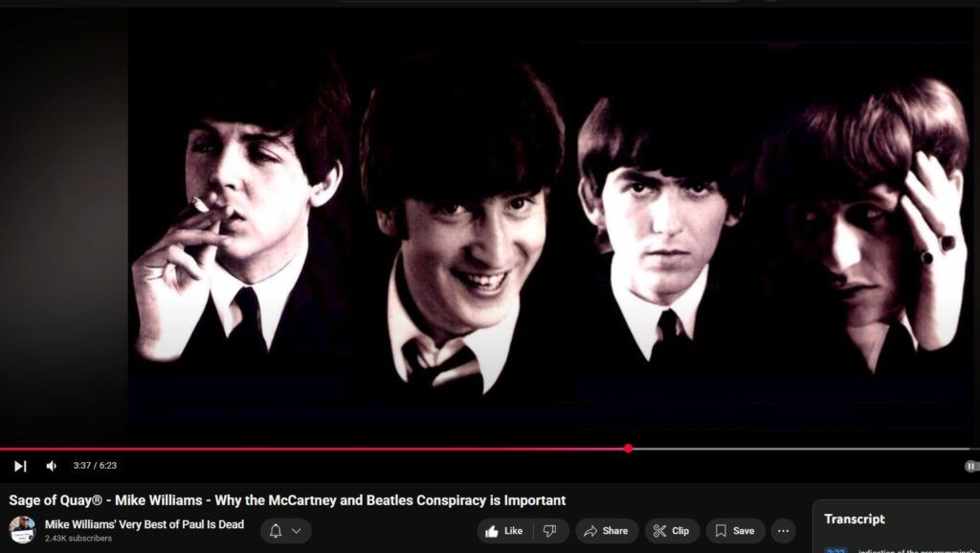The image size is (980, 553).
Task: Click the Clip scissors icon
Action: tap(658, 530)
